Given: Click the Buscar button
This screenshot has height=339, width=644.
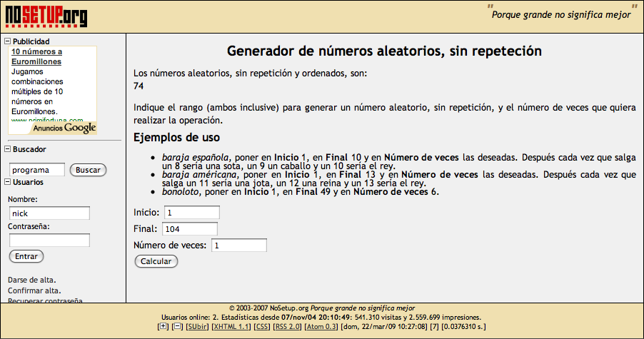Looking at the screenshot, I should (x=88, y=170).
